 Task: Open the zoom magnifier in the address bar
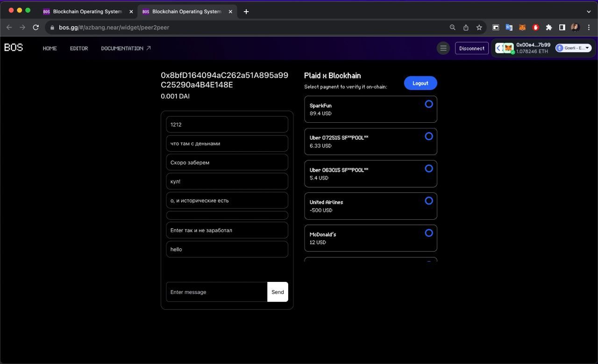click(x=452, y=28)
